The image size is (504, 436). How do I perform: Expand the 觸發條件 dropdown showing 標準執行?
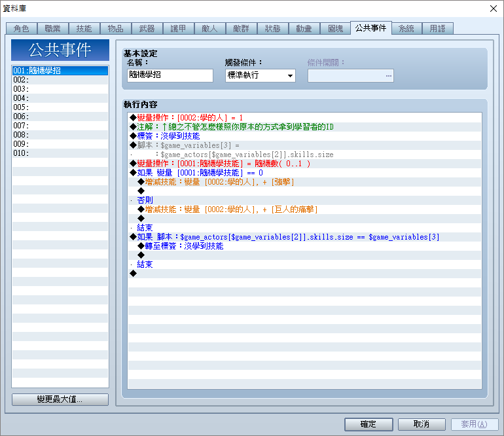tap(261, 75)
